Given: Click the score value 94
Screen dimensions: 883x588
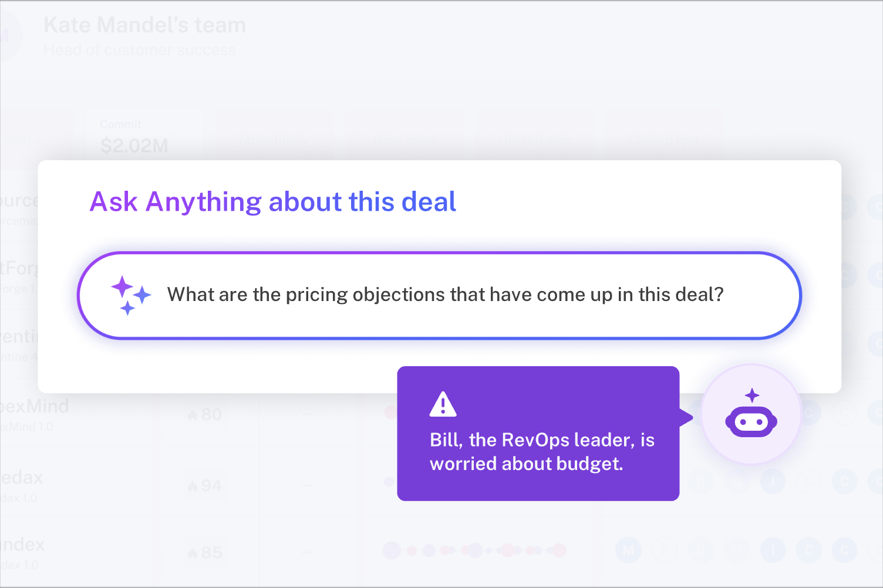Looking at the screenshot, I should 211,486.
